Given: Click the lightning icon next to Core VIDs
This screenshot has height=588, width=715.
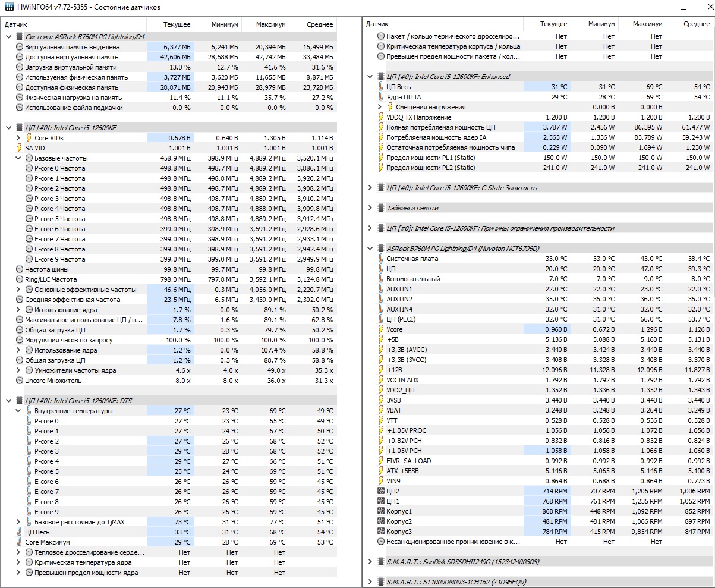Looking at the screenshot, I should click(29, 138).
